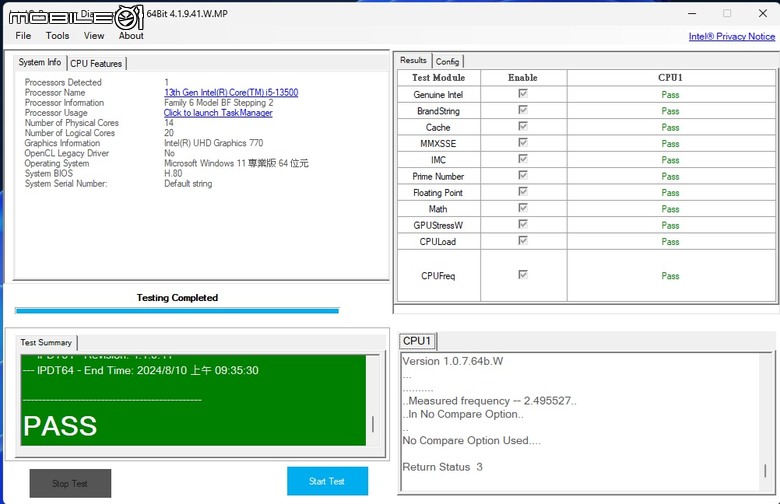Click the Number of Logical Cores label

70,133
